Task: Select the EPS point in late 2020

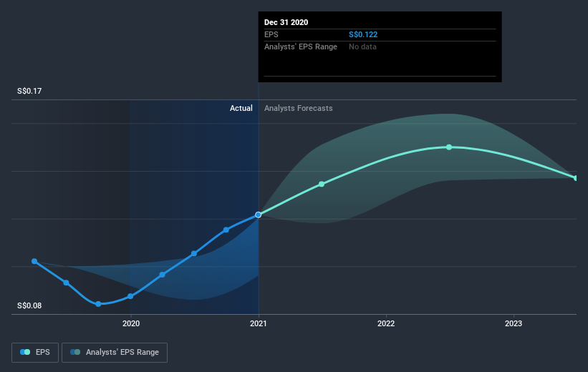Action: pyautogui.click(x=226, y=230)
